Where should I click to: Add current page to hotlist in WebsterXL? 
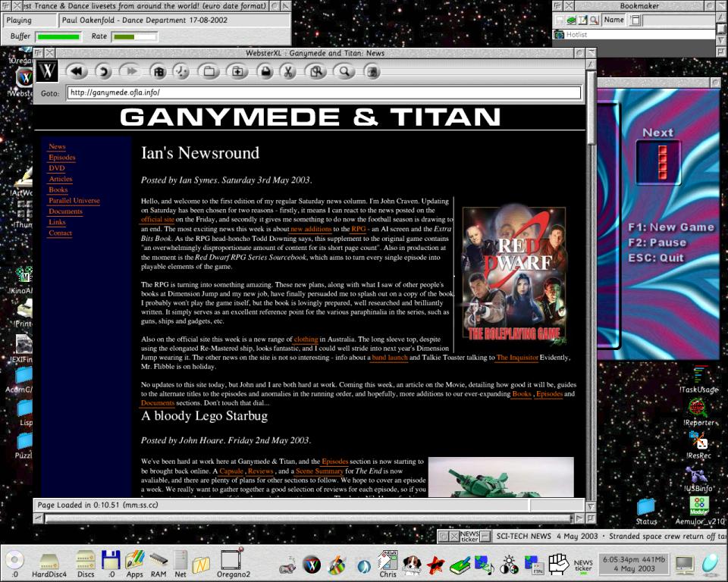pyautogui.click(x=237, y=71)
